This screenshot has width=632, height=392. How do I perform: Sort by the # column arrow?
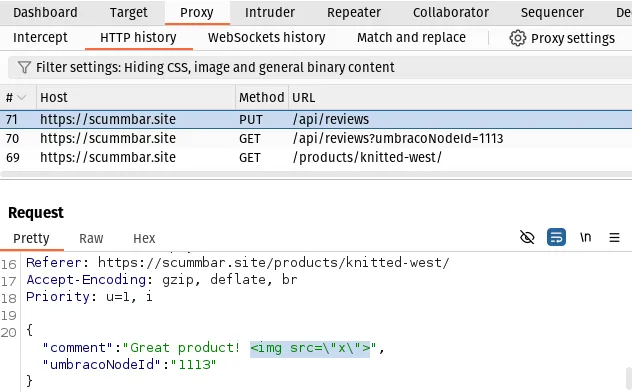[22, 97]
